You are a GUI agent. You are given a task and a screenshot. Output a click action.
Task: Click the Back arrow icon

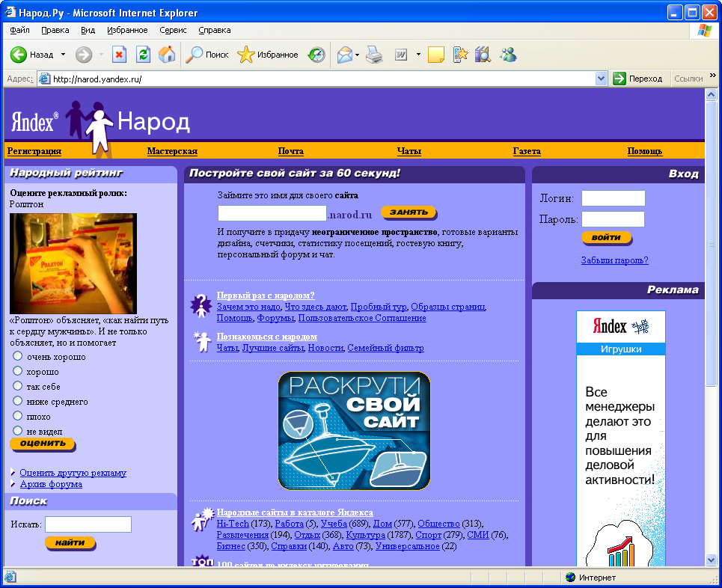(19, 55)
